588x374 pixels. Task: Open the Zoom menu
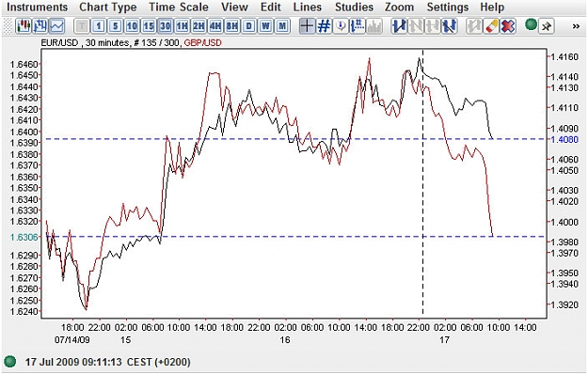click(400, 8)
